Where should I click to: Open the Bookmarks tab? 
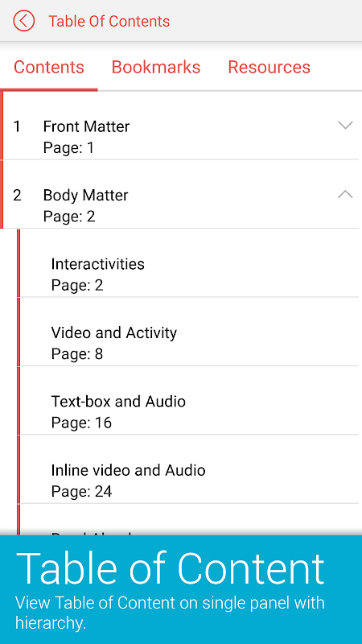point(156,67)
